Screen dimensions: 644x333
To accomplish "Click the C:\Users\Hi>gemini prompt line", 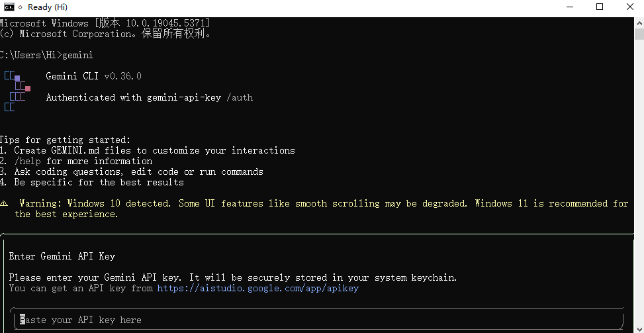I will tap(46, 55).
